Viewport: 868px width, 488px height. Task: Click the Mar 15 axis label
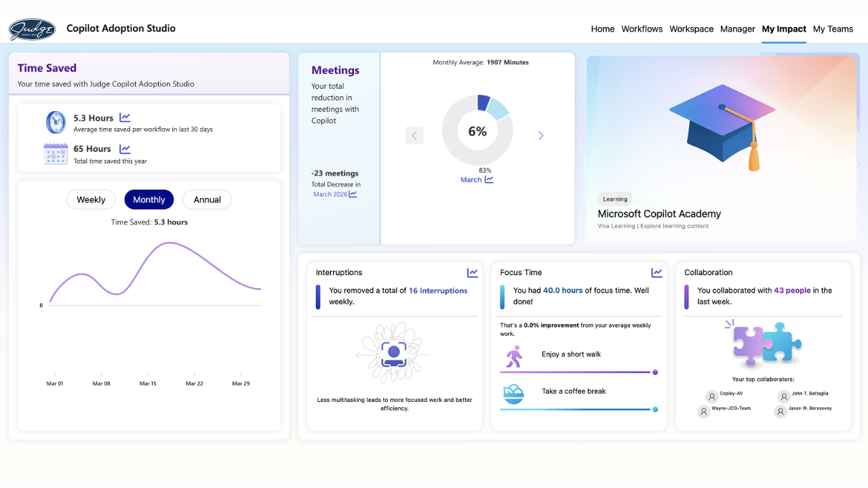pos(148,384)
